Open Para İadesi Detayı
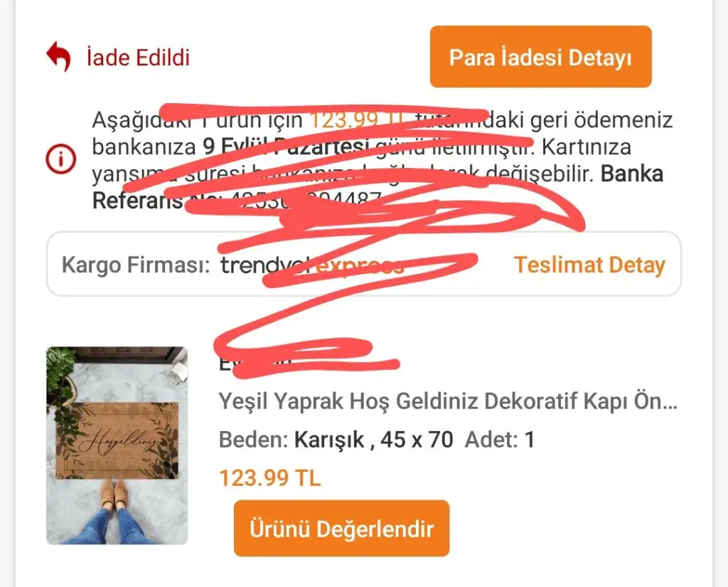This screenshot has width=728, height=587. (x=540, y=57)
